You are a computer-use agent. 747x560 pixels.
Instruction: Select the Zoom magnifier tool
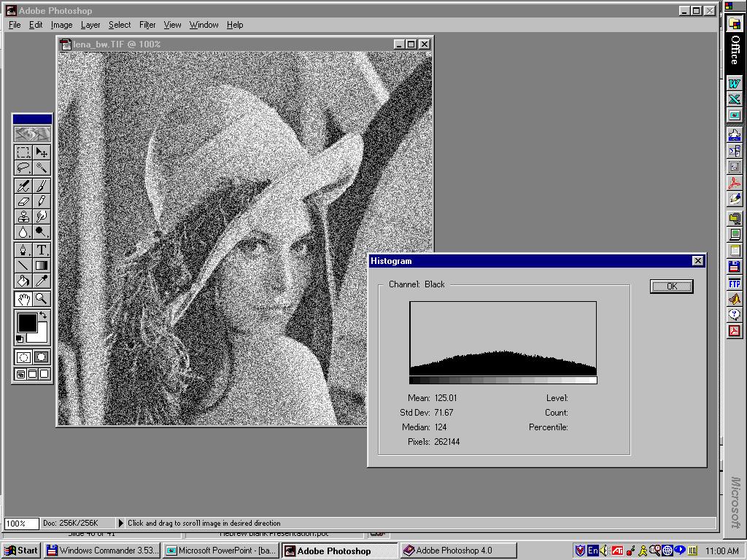[x=42, y=299]
